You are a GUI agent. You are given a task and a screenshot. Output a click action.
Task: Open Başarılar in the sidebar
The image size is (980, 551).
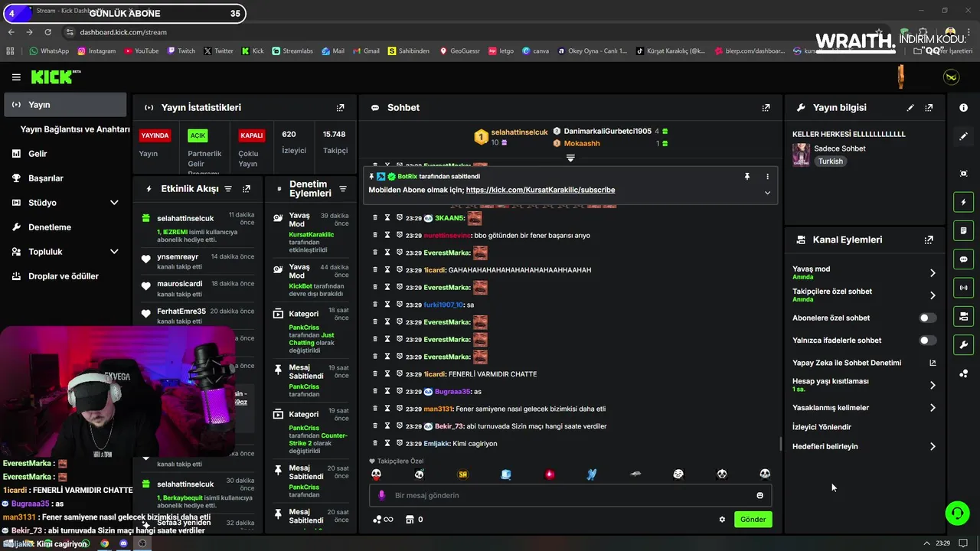point(45,178)
